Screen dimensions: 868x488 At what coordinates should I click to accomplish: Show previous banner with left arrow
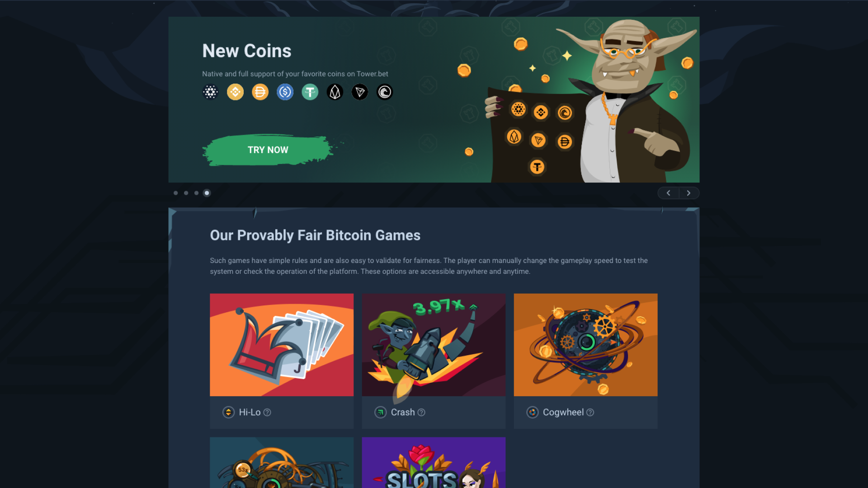coord(668,193)
